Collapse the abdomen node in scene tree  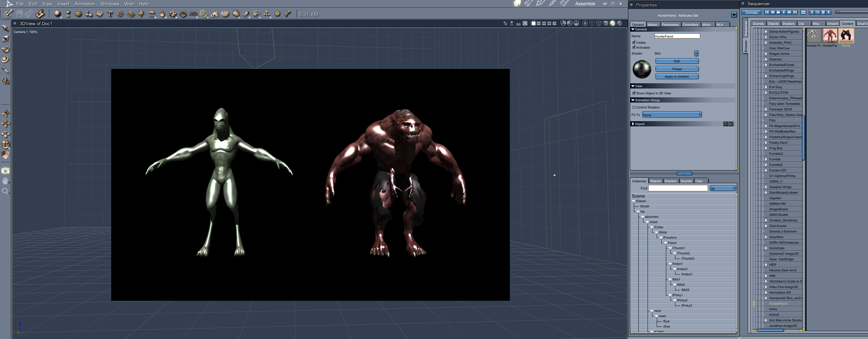tap(643, 217)
